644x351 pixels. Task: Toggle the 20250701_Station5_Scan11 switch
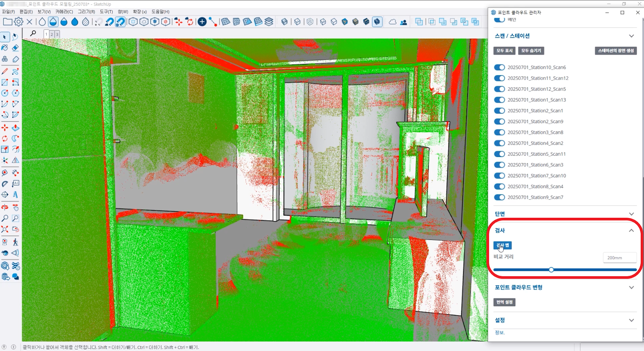tap(500, 154)
